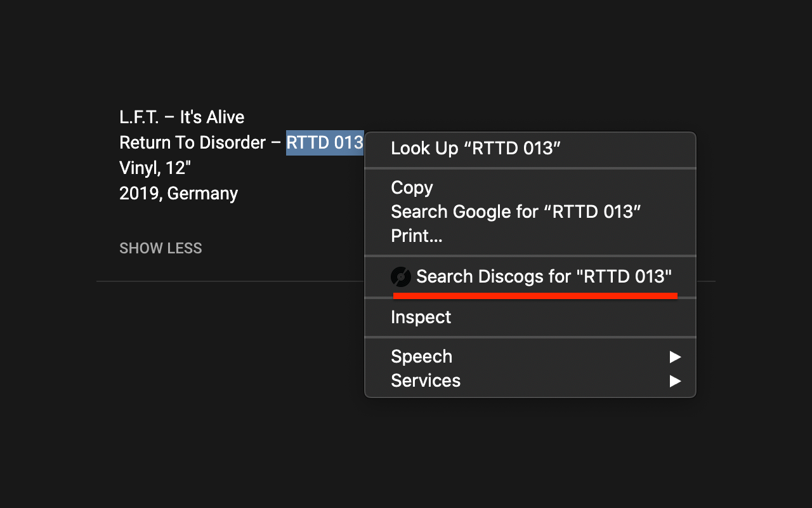
Task: Expand the Services submenu arrow
Action: coord(675,381)
